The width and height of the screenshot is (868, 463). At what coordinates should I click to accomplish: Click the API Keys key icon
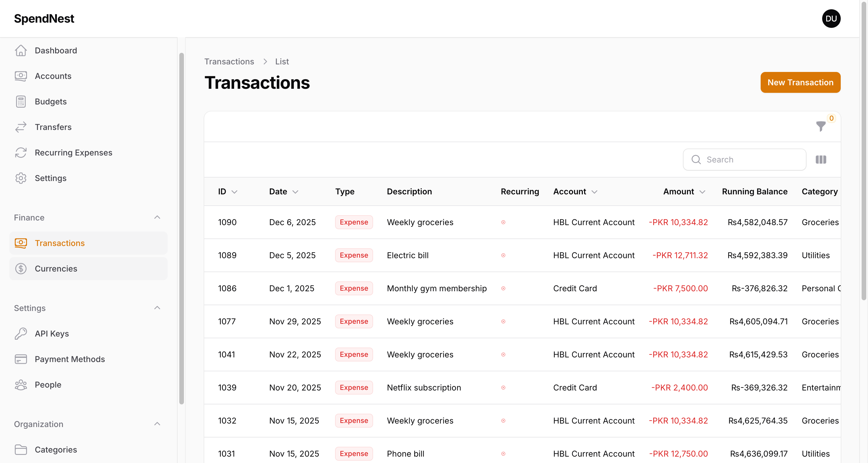tap(21, 334)
